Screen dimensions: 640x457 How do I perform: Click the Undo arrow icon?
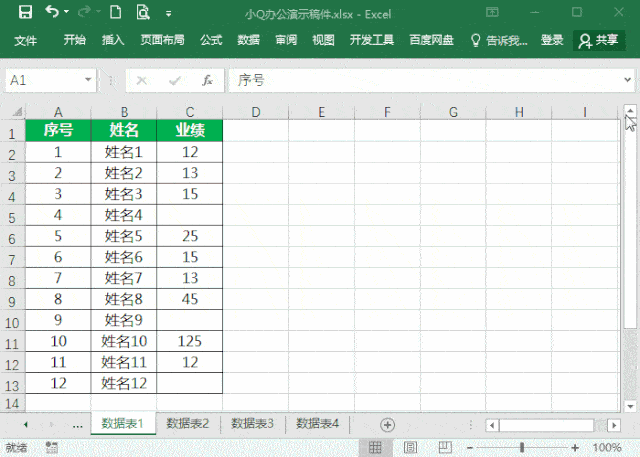[x=52, y=12]
